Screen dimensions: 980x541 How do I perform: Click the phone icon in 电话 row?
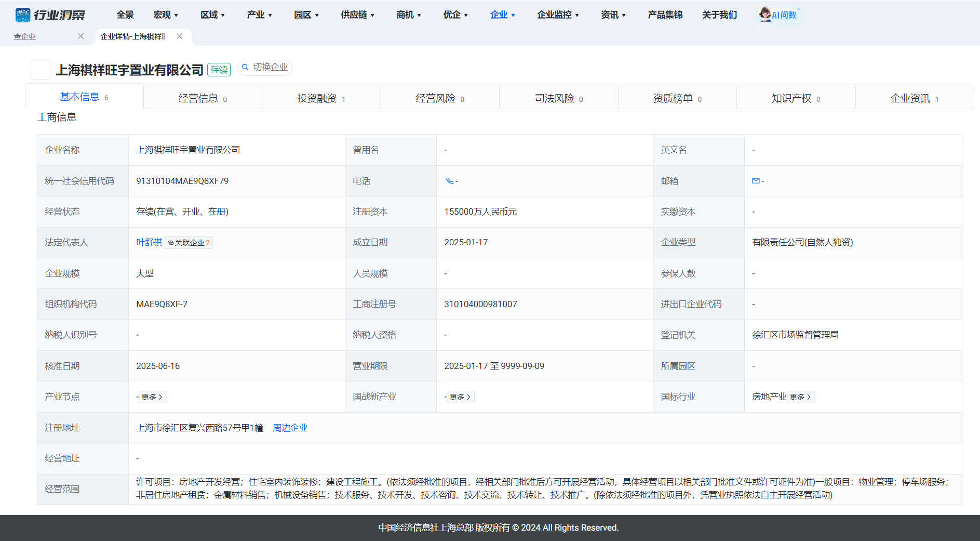tap(449, 181)
